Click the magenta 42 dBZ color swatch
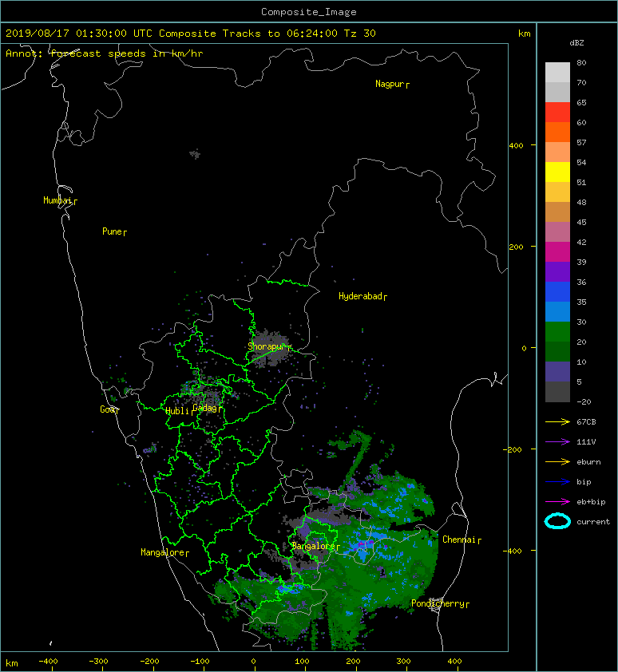 [x=557, y=251]
